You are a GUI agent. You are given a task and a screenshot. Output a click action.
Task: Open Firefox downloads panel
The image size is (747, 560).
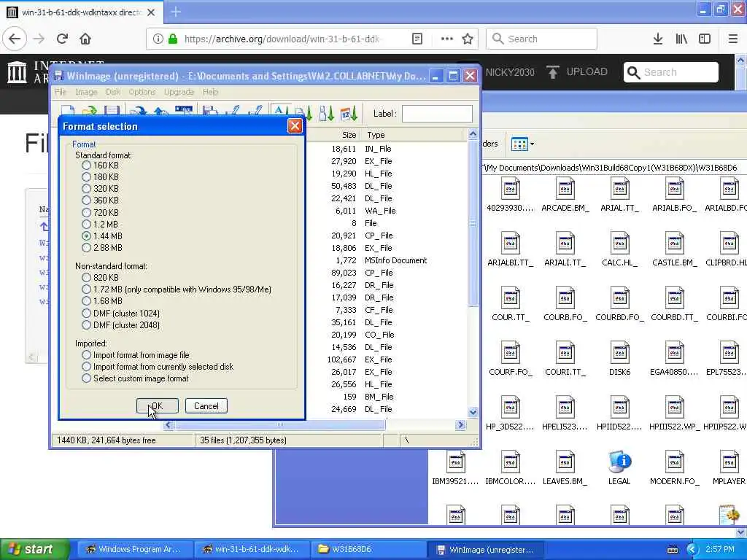[658, 39]
